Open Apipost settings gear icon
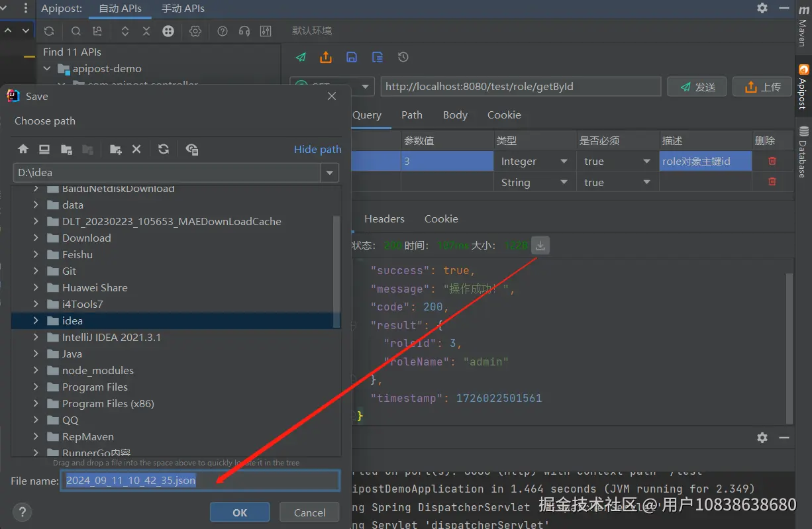This screenshot has width=812, height=529. click(195, 31)
